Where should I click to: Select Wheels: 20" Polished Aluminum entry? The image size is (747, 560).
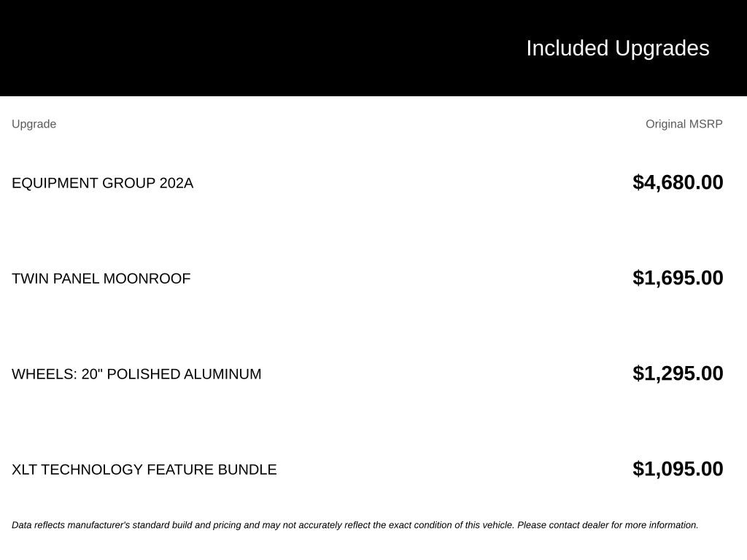[136, 374]
